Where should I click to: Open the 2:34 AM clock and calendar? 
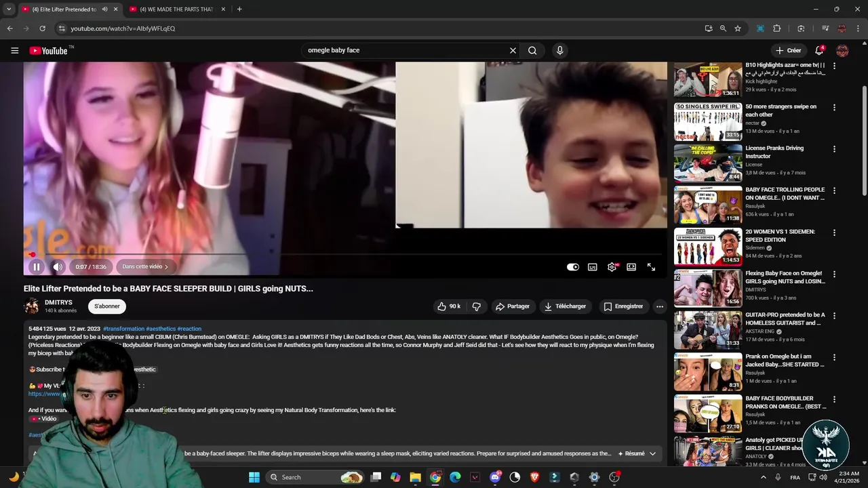click(x=848, y=477)
